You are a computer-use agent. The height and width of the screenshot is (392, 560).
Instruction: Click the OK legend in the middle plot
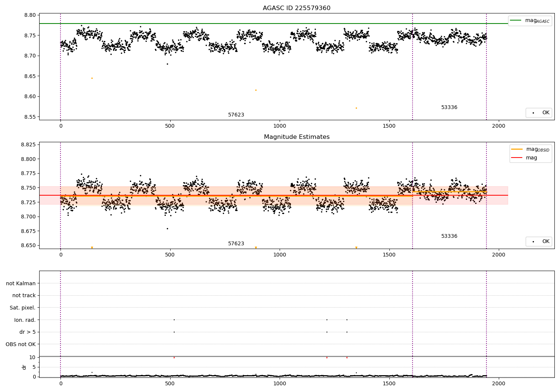(x=539, y=242)
